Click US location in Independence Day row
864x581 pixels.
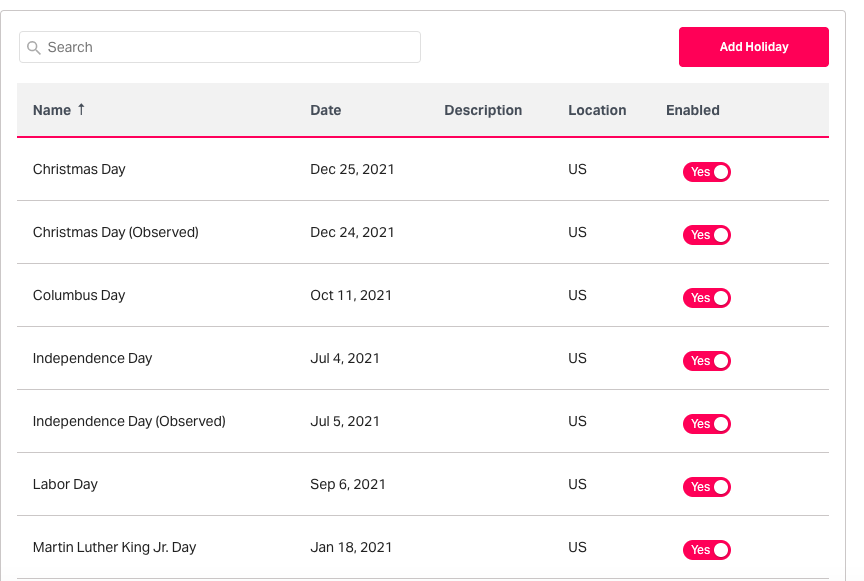click(x=577, y=358)
